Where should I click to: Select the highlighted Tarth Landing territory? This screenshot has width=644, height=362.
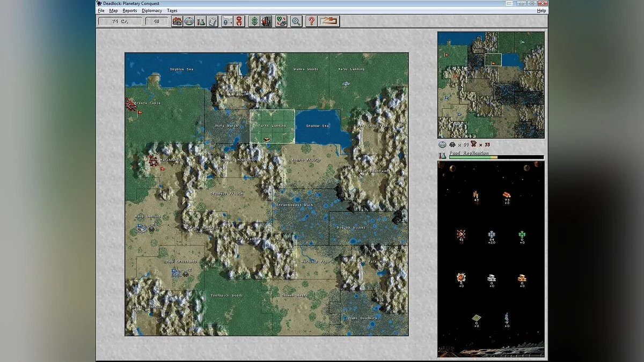point(272,127)
